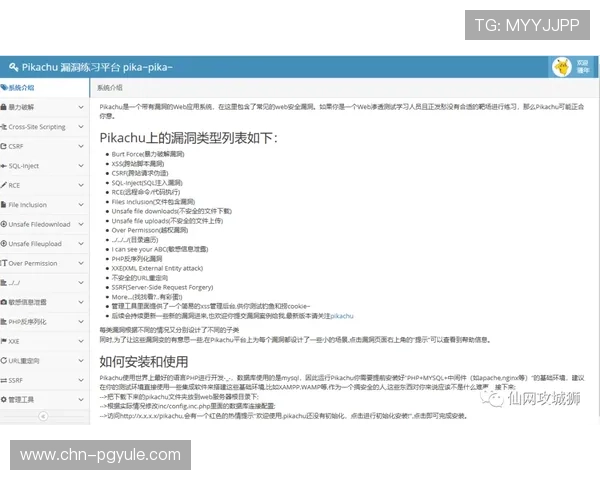
Task: Expand the 暴力破解 submenu chevron
Action: pyautogui.click(x=81, y=107)
